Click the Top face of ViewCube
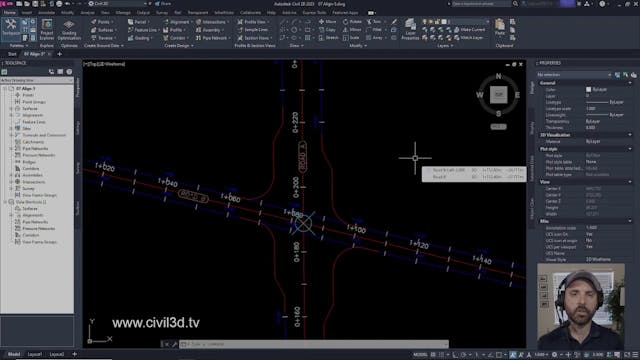 coord(498,94)
